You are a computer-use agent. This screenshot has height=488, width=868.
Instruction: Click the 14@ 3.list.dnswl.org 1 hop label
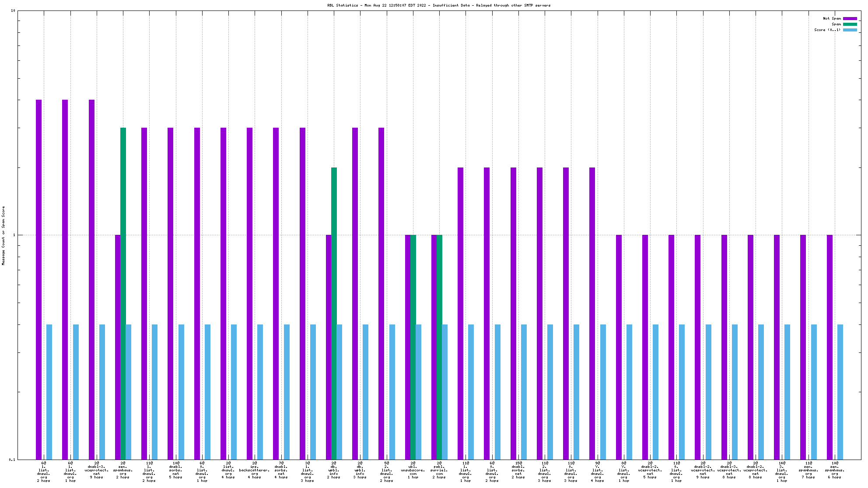click(x=782, y=471)
